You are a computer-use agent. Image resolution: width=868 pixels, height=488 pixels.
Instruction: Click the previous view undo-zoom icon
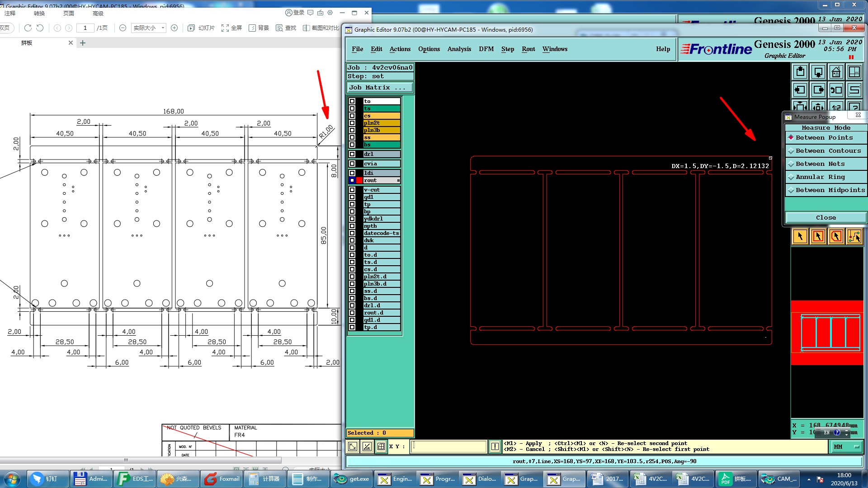tap(836, 90)
